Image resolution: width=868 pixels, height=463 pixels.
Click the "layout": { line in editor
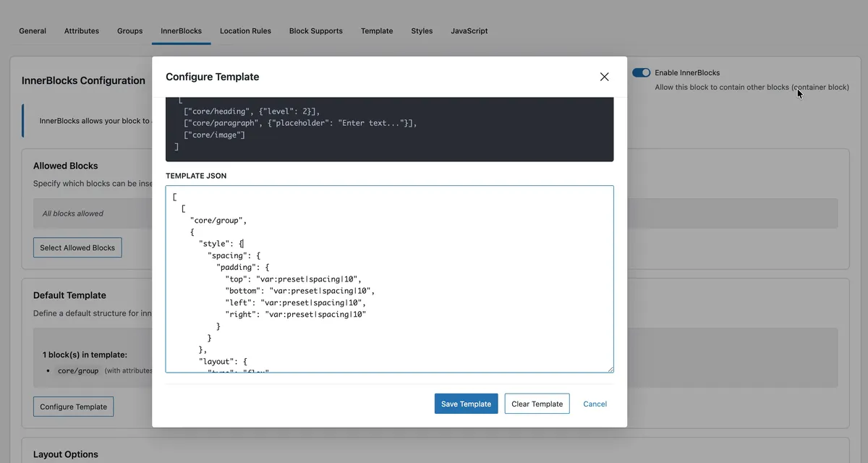224,361
